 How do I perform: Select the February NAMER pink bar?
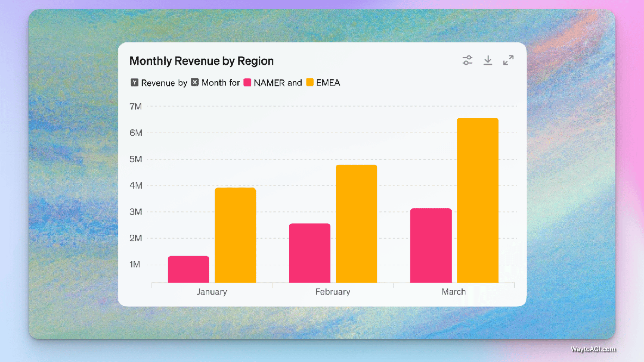coord(310,253)
